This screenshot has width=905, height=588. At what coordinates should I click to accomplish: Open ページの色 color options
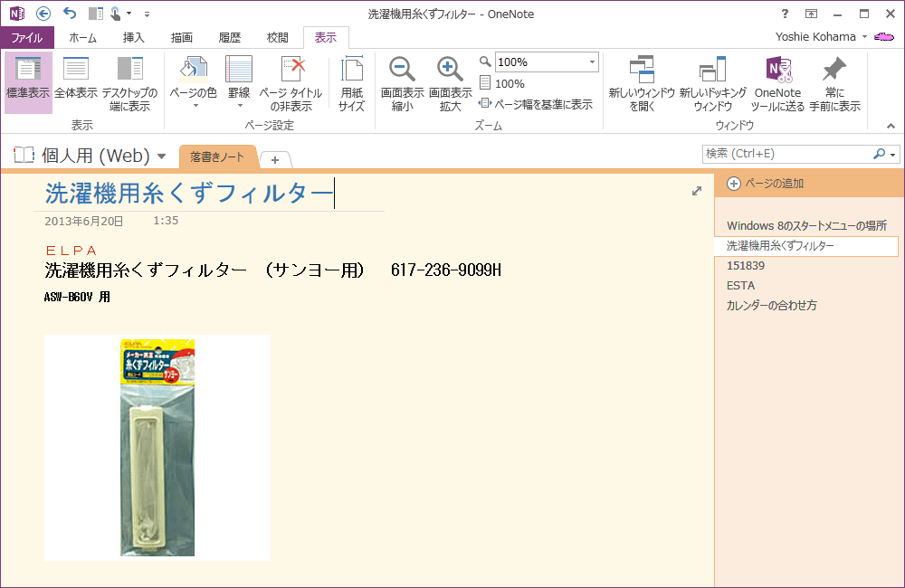(x=194, y=82)
